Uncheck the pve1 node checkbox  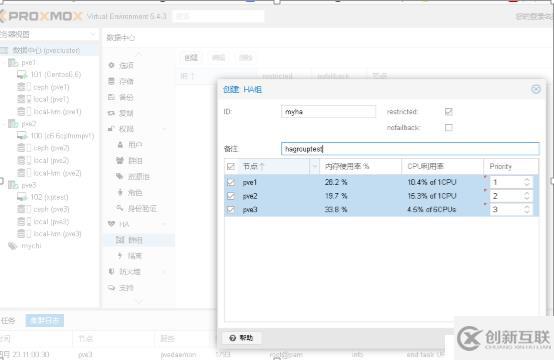(x=231, y=182)
